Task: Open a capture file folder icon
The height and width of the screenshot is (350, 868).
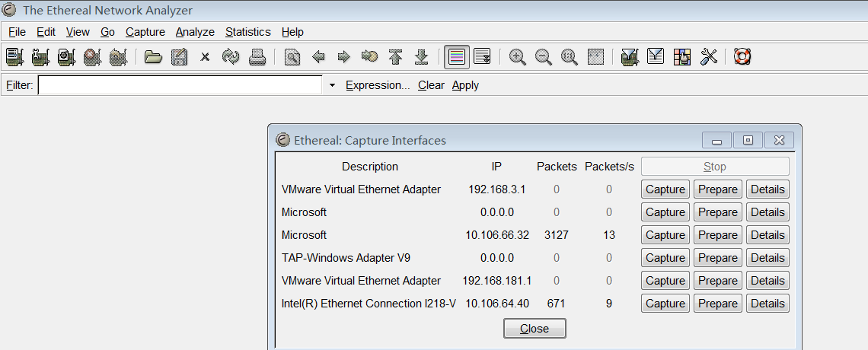Action: pos(153,57)
